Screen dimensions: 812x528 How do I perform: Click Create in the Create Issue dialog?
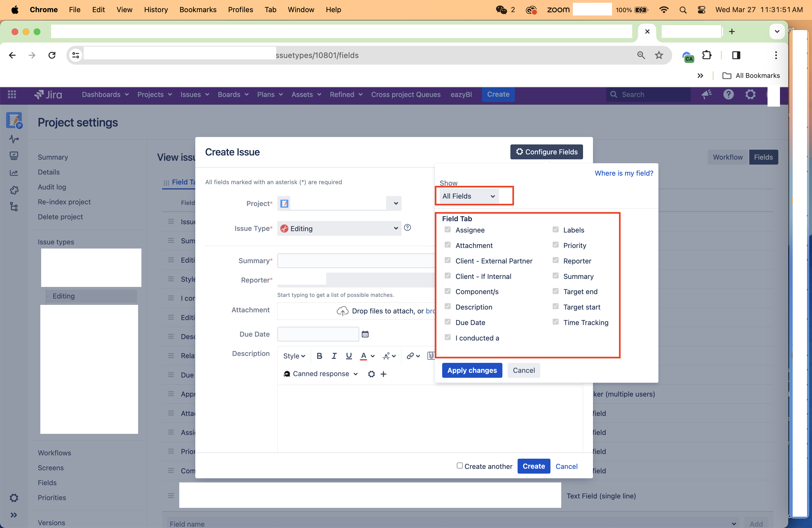coord(534,466)
